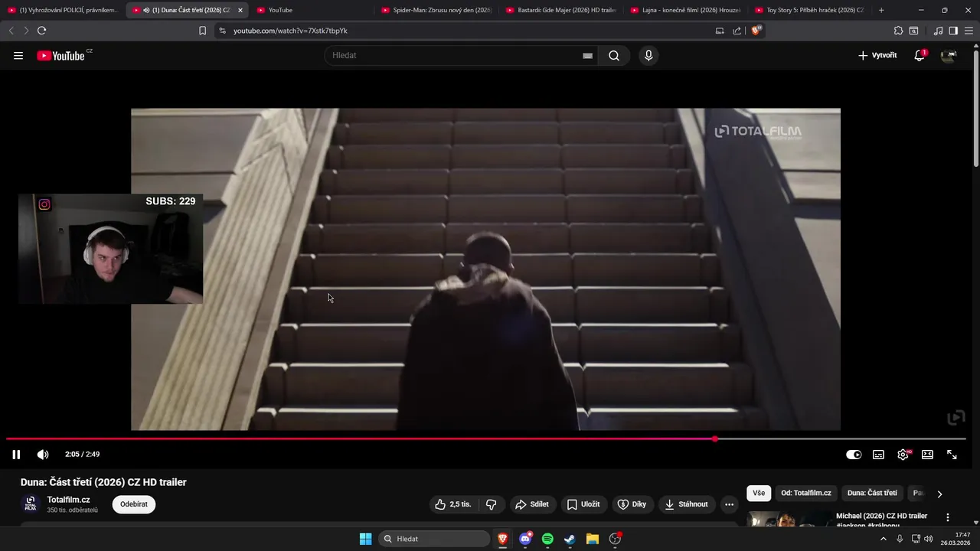Open the YouTube hamburger menu
This screenshot has height=551, width=980.
[18, 56]
